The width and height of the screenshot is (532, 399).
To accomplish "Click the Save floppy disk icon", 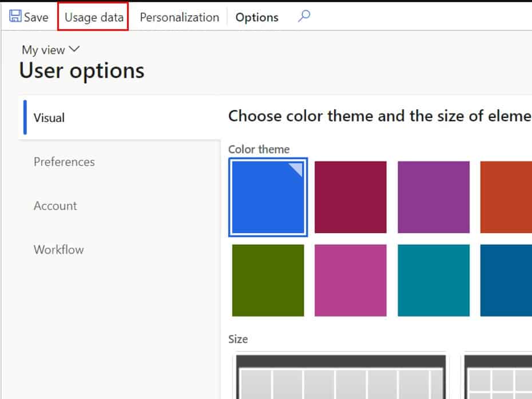I will (15, 16).
